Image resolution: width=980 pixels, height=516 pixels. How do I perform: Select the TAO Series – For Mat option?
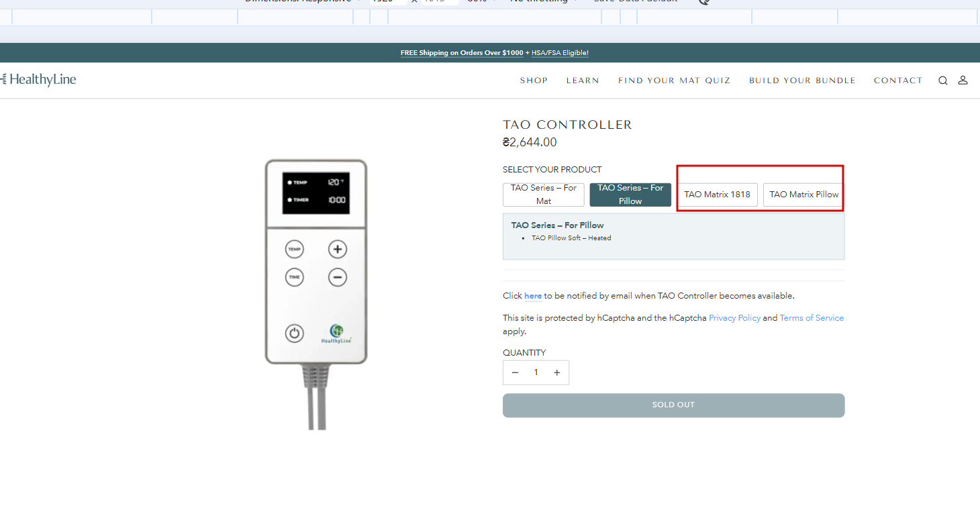(x=544, y=195)
